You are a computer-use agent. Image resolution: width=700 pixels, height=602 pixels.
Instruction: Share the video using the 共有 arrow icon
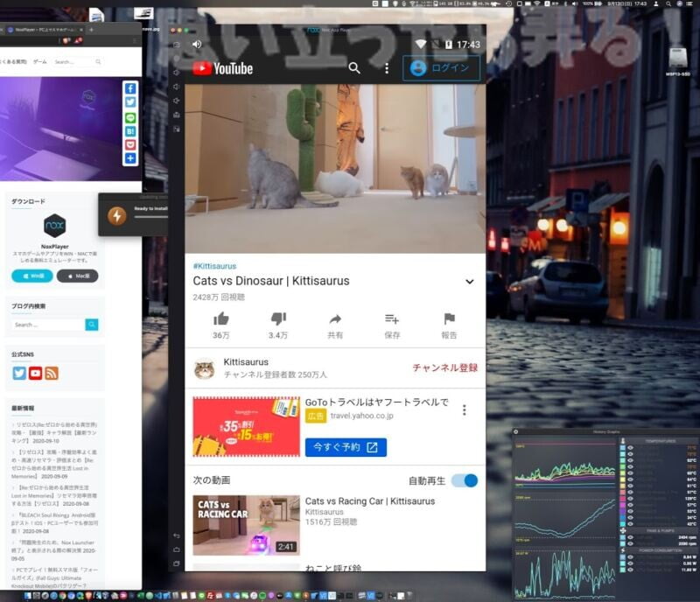335,318
